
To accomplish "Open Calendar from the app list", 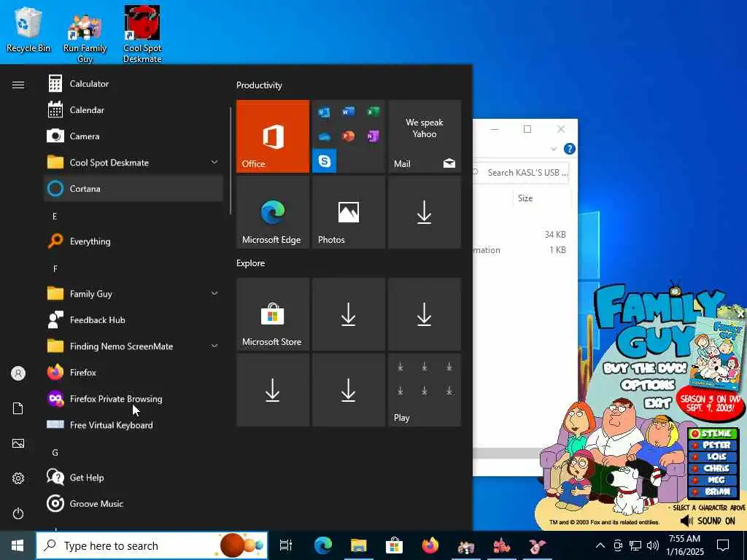I will click(133, 110).
